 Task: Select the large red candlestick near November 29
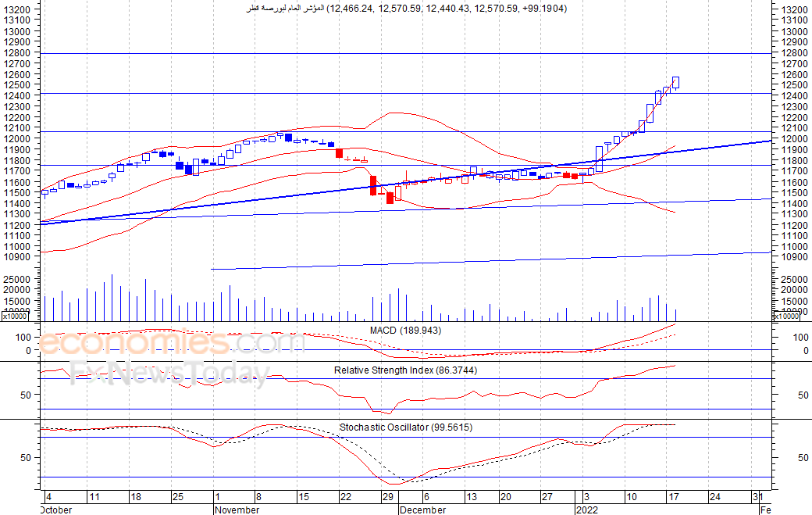point(373,185)
